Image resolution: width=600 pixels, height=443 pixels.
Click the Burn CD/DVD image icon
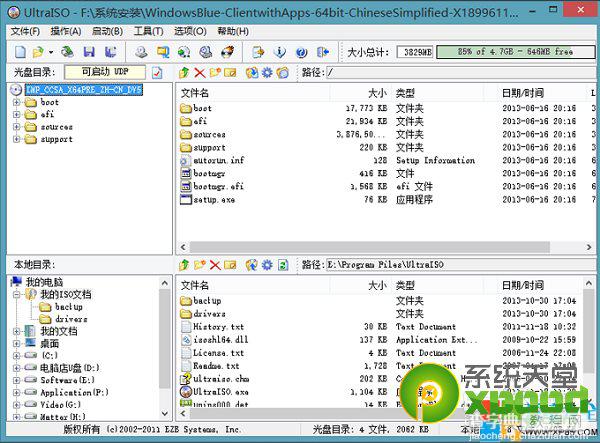228,52
